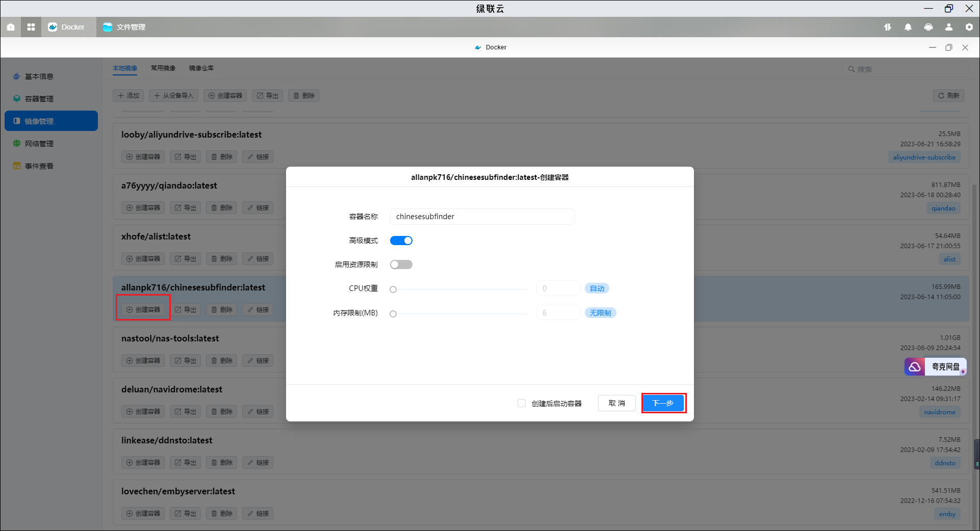This screenshot has height=531, width=980.
Task: Open the File Manager taskbar tab
Action: 124,27
